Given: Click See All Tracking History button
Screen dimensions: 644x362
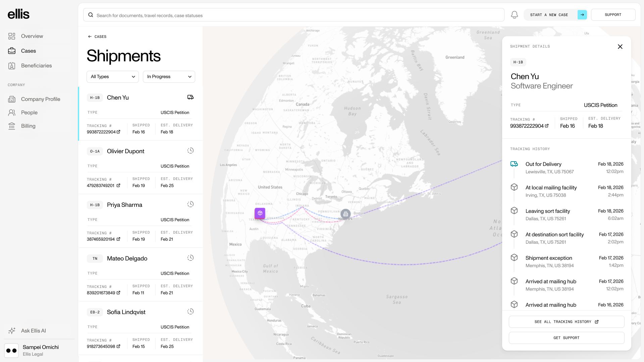Looking at the screenshot, I should click(566, 322).
